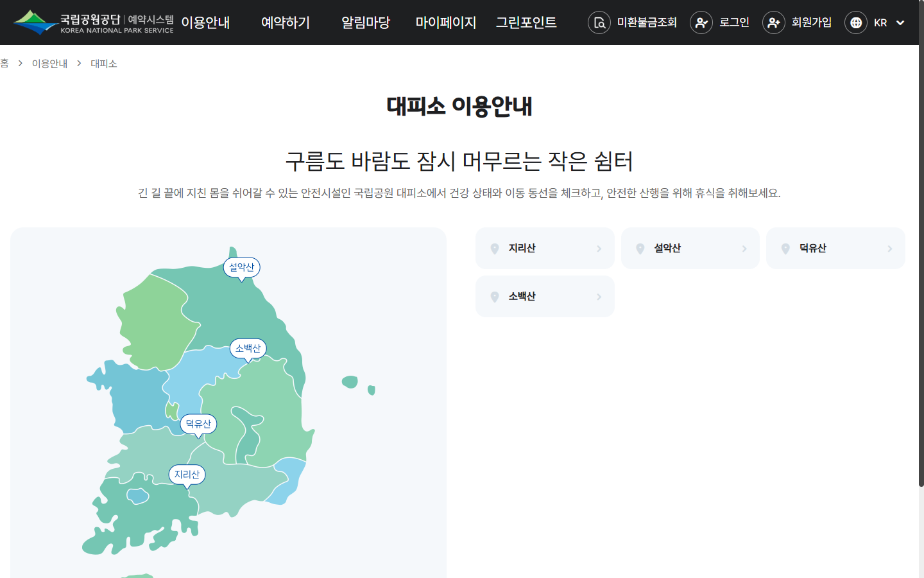Click the pin icon on 설악산 card
Viewport: 924px width, 578px height.
(x=640, y=249)
